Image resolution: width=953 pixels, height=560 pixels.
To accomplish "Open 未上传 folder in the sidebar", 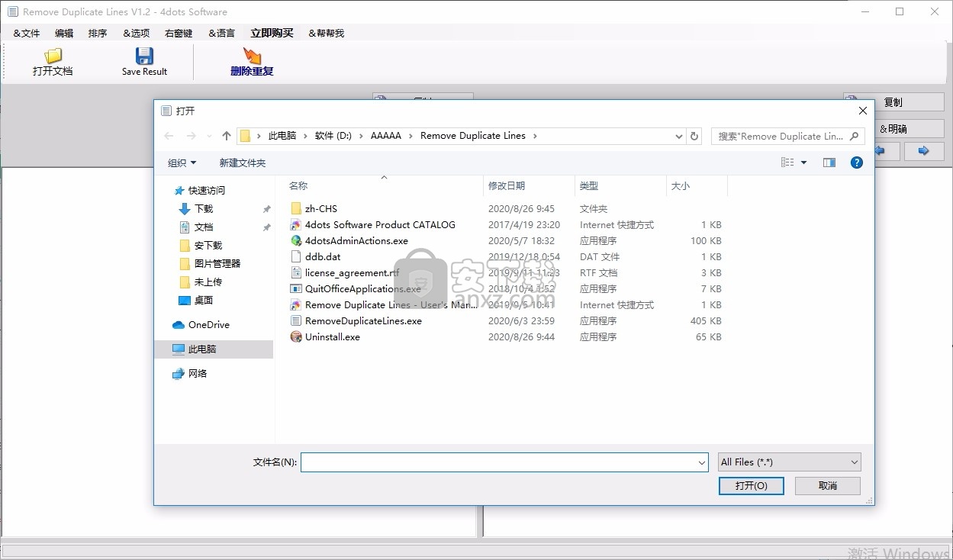I will pos(208,282).
